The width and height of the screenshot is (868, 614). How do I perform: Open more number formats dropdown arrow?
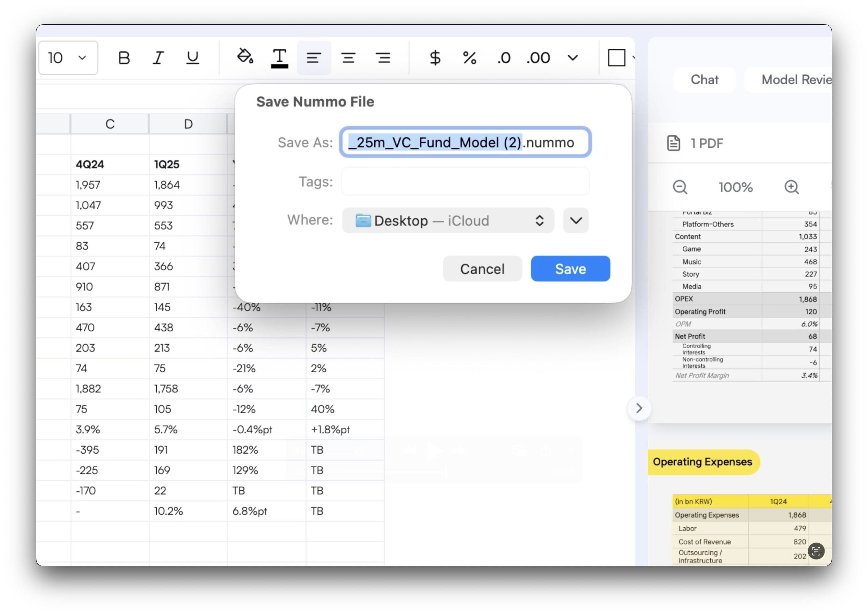coord(573,58)
